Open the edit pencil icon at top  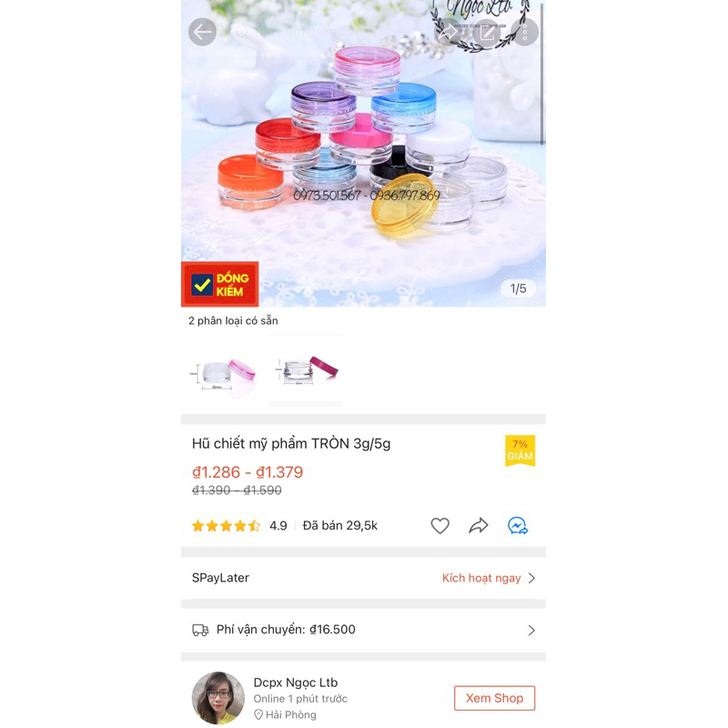click(x=487, y=32)
